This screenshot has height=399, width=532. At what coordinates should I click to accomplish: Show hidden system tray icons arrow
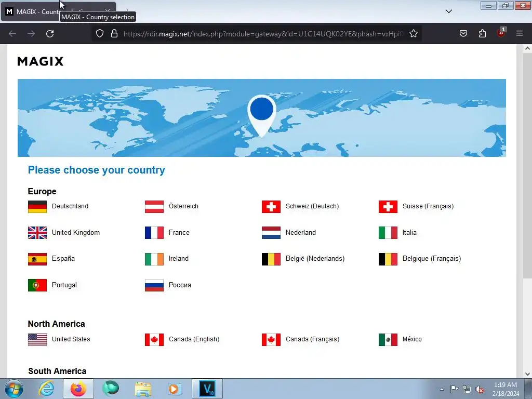[x=442, y=389]
